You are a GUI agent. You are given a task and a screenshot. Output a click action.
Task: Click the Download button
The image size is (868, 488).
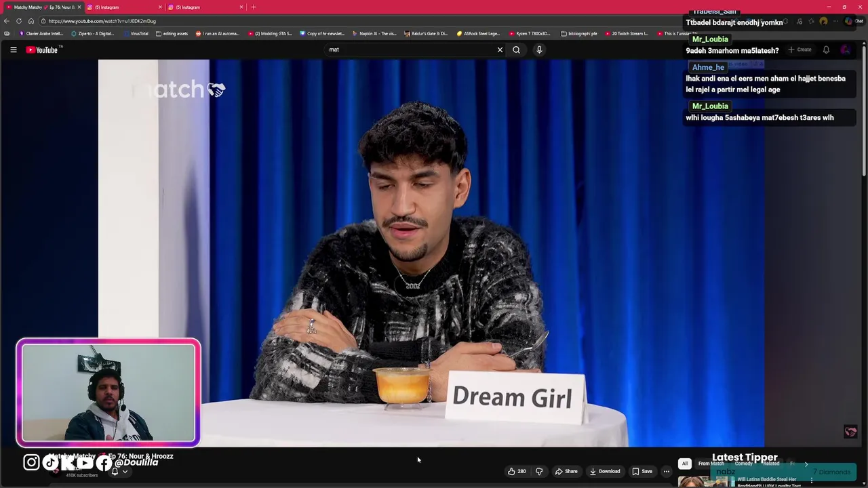click(605, 471)
